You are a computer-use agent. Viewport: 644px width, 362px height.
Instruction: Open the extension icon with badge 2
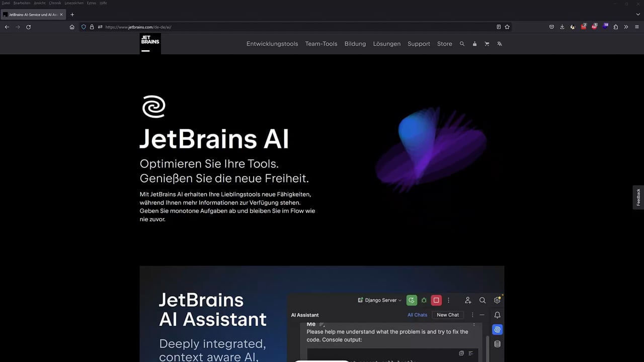(584, 27)
